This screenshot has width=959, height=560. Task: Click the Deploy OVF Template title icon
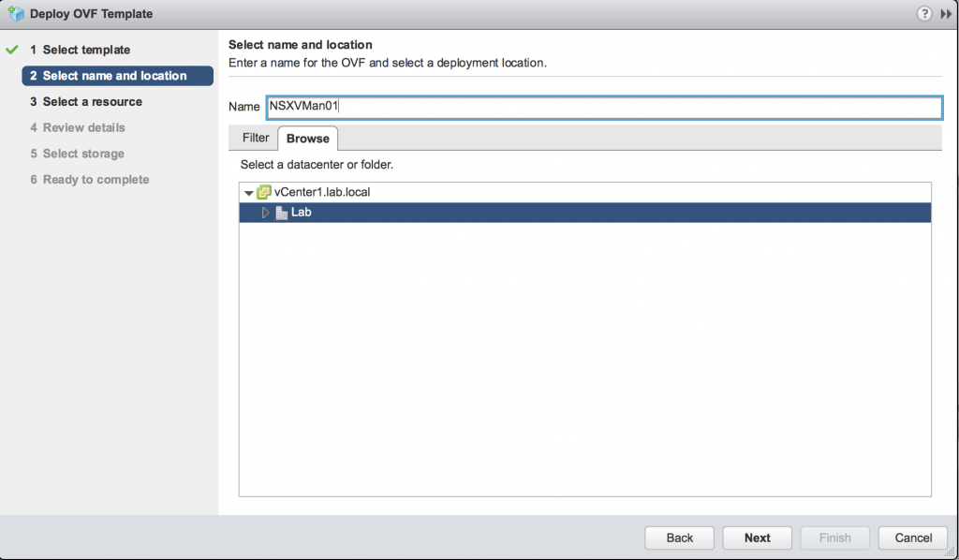16,13
